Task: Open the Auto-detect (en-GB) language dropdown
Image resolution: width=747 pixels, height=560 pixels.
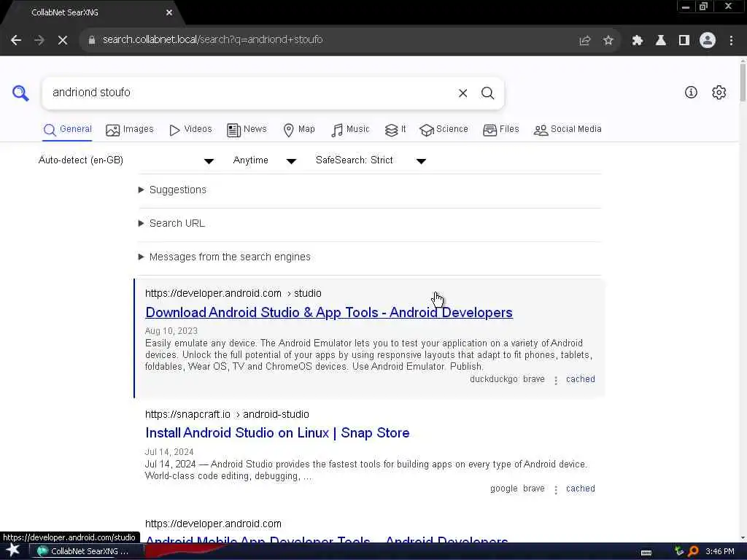Action: pyautogui.click(x=125, y=160)
